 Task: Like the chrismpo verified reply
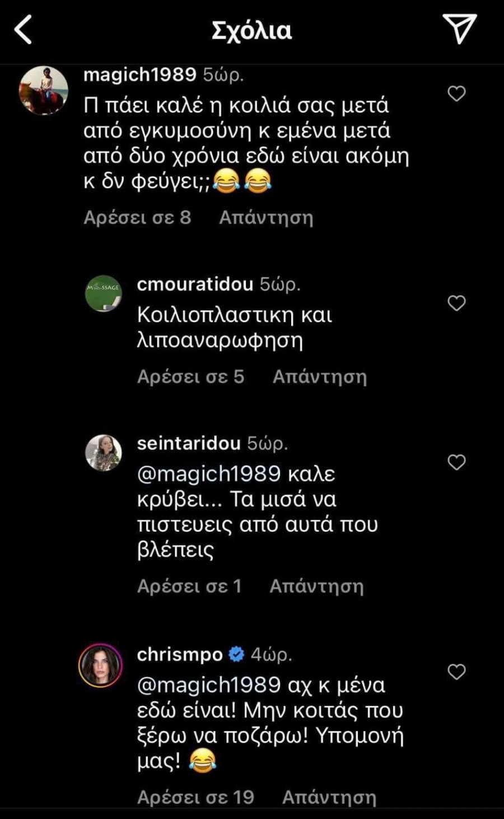click(x=456, y=671)
